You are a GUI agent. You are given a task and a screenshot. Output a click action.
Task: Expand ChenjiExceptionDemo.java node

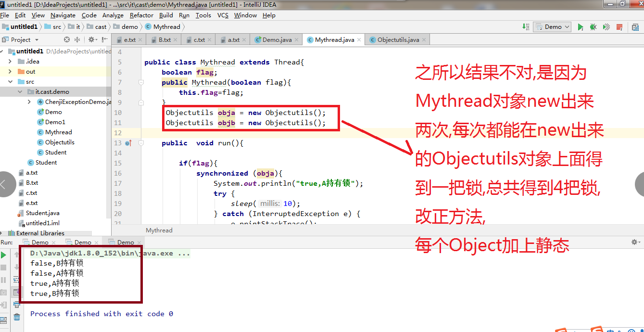(29, 102)
